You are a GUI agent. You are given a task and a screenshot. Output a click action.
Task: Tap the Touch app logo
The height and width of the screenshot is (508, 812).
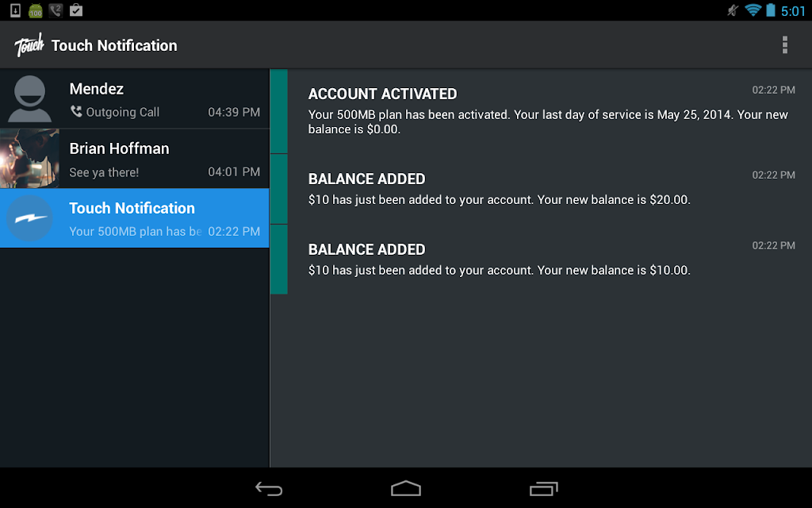coord(29,45)
